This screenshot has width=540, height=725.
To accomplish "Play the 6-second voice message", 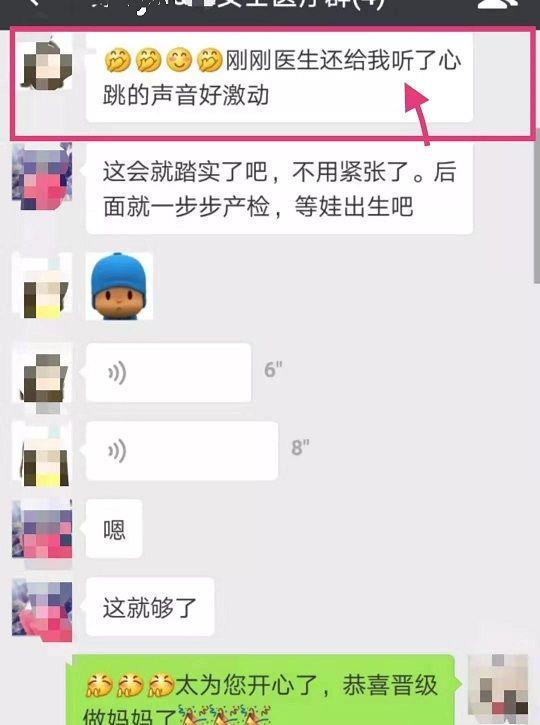I will point(169,373).
